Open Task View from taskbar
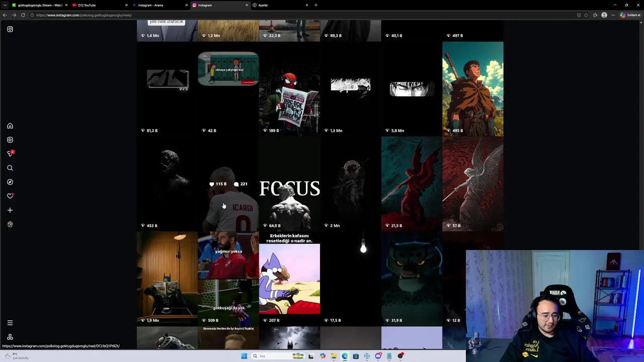Viewport: 644px width, 362px height. point(311,356)
